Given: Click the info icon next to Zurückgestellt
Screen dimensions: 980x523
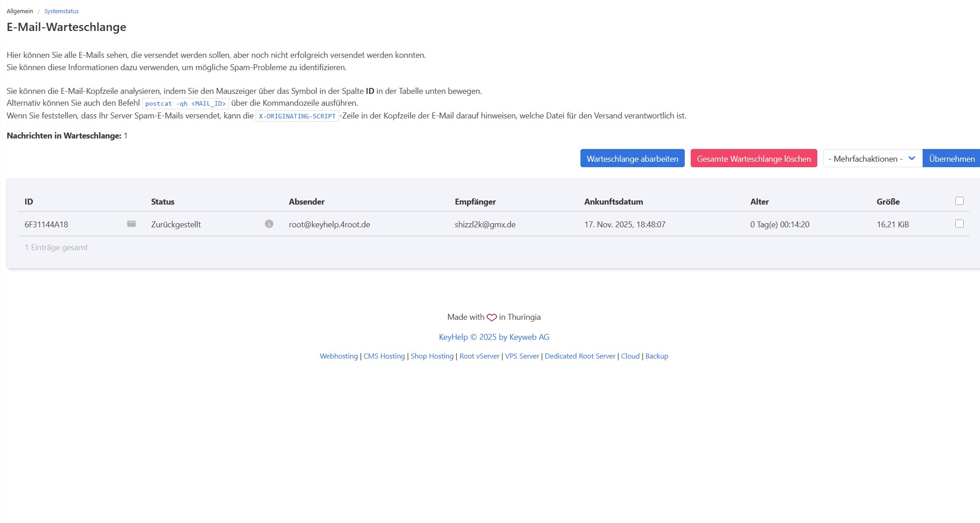Looking at the screenshot, I should pyautogui.click(x=269, y=224).
